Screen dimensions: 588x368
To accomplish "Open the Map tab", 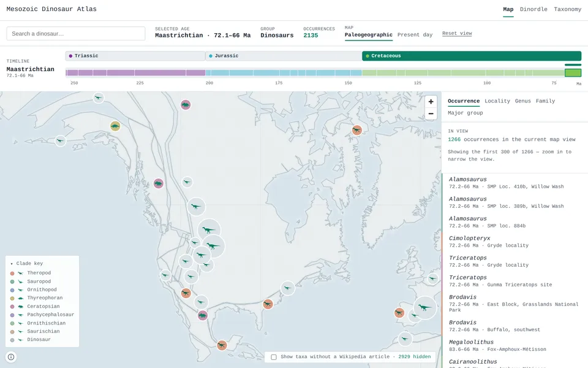I will (508, 9).
